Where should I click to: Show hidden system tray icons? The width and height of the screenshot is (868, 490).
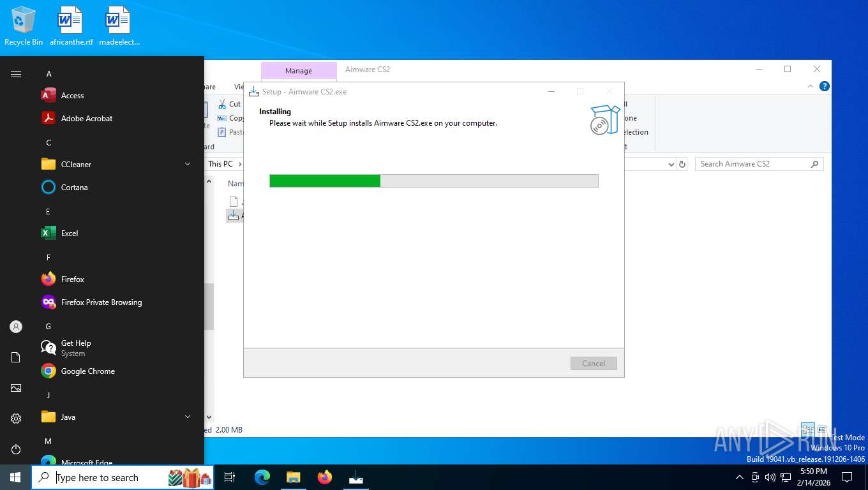(x=740, y=477)
